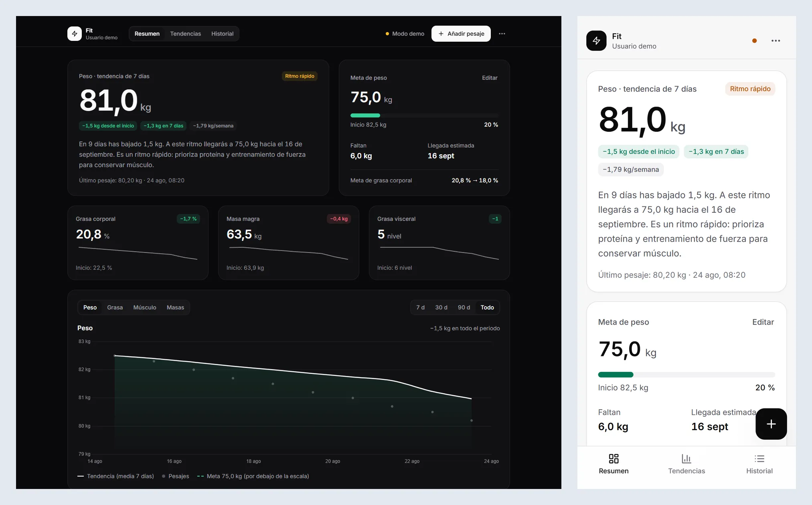Tap the Historial list icon in bottom navigation
Viewport: 812px width, 505px height.
[x=759, y=459]
